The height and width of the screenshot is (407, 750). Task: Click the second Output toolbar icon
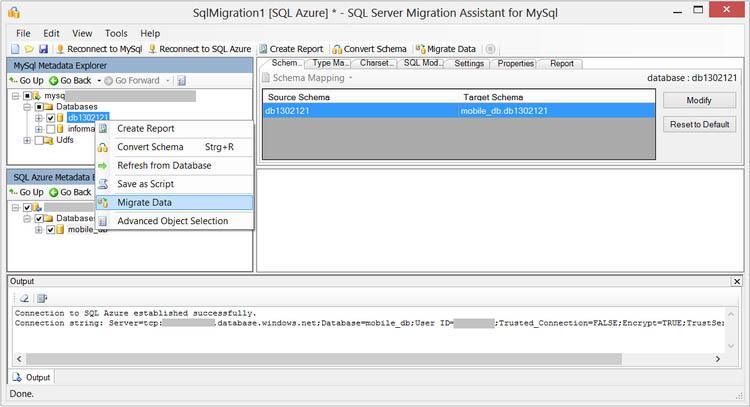click(x=42, y=298)
